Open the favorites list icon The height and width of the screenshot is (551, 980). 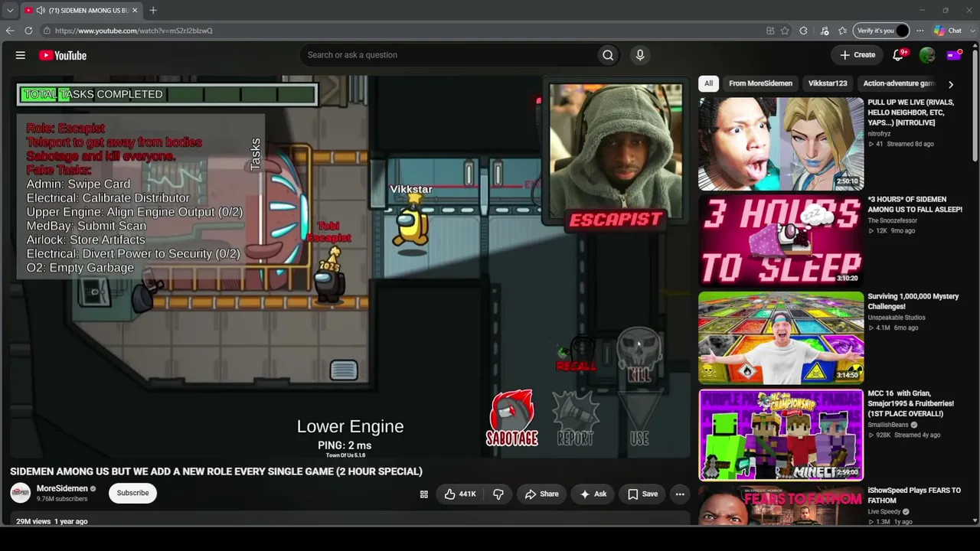[842, 31]
